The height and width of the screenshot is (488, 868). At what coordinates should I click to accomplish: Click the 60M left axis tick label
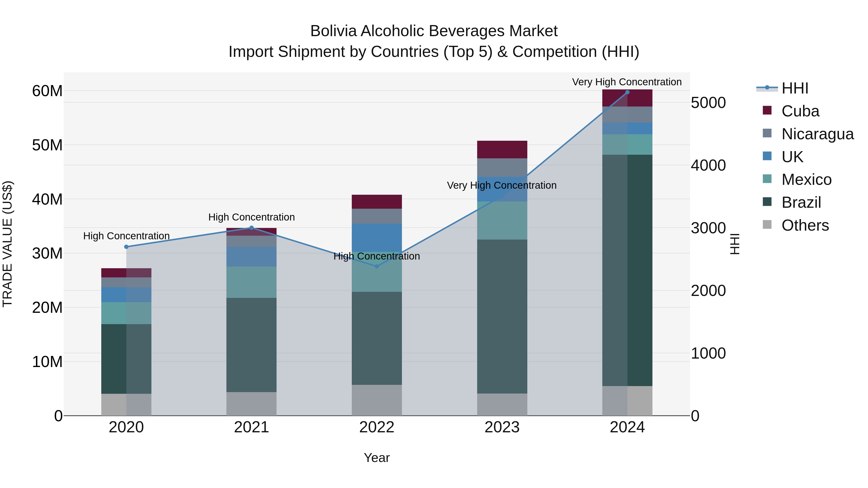point(47,91)
